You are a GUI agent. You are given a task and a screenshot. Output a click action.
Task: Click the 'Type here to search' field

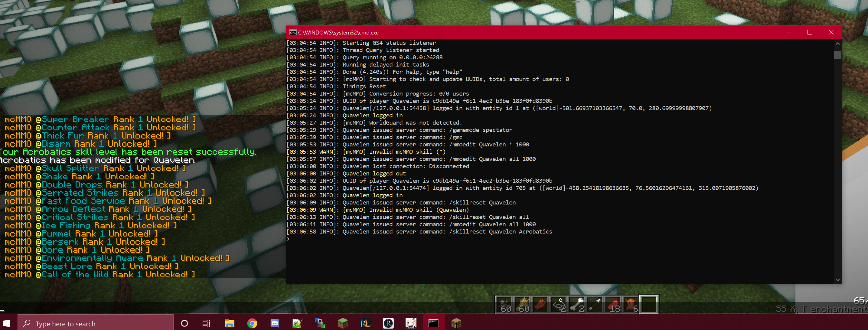(94, 323)
